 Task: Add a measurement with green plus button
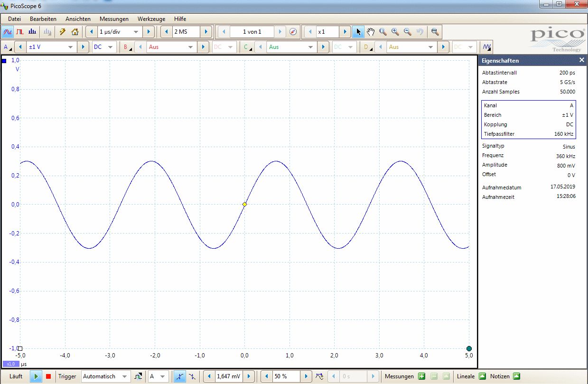pos(421,376)
